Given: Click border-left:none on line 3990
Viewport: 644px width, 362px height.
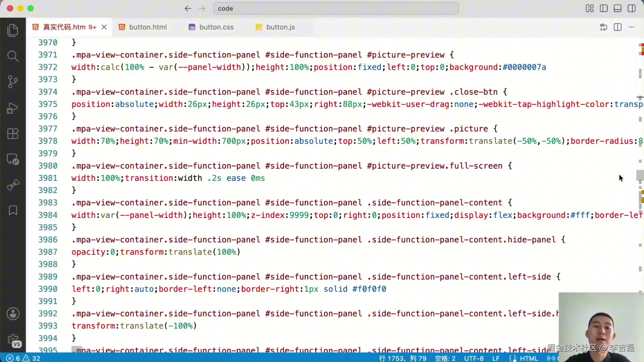Looking at the screenshot, I should point(197,289).
